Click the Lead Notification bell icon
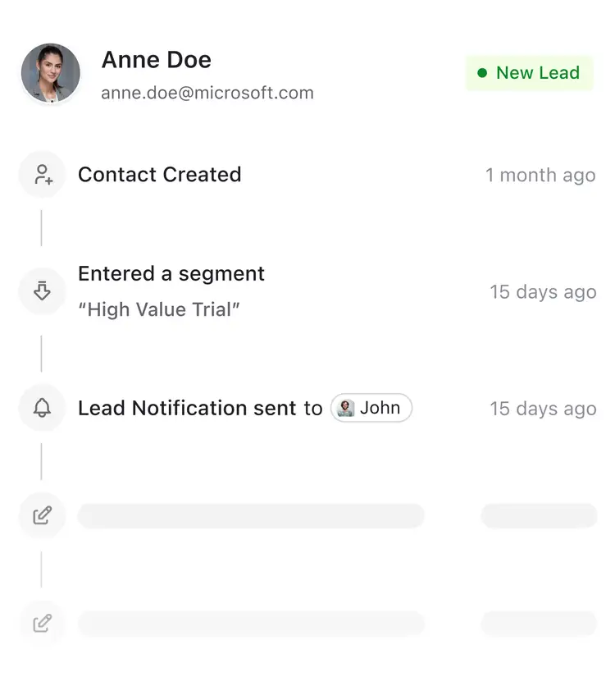This screenshot has height=700, width=615. click(43, 408)
